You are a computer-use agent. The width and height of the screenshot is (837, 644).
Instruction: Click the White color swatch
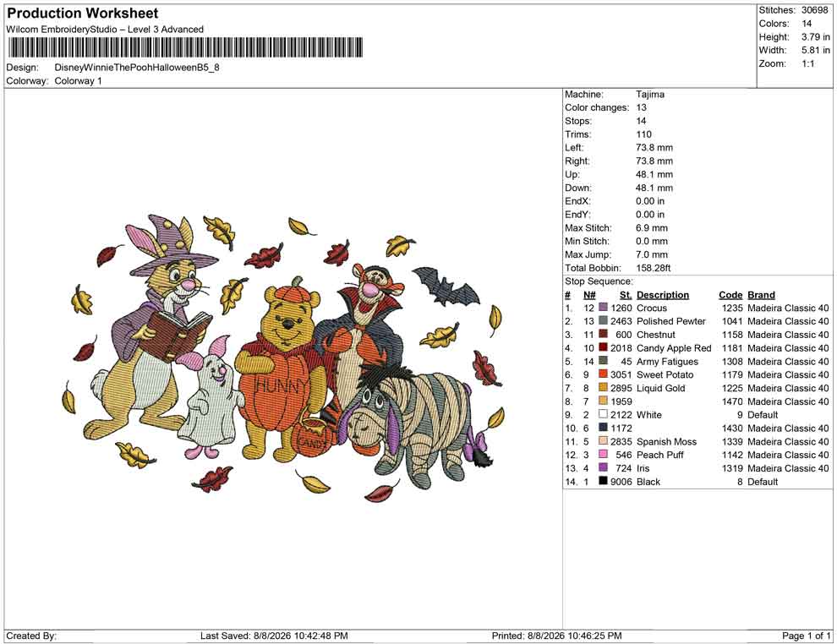click(603, 414)
